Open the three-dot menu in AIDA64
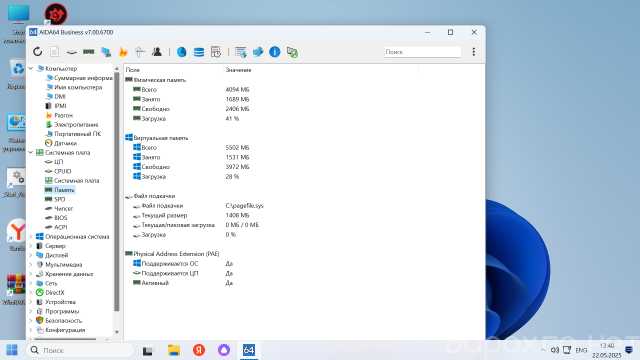Image resolution: width=640 pixels, height=360 pixels. pyautogui.click(x=473, y=52)
